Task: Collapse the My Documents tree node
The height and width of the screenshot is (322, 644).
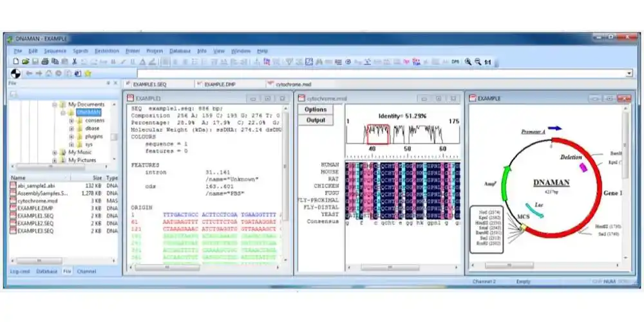Action: point(55,105)
